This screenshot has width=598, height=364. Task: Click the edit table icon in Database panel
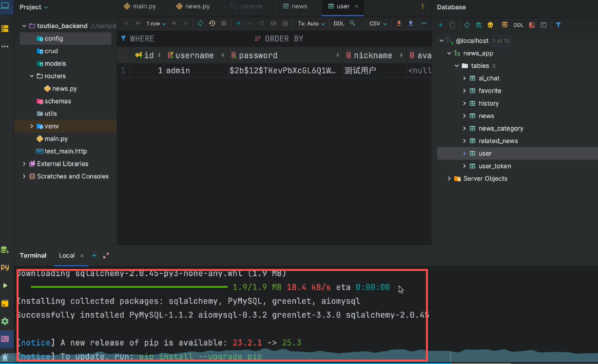point(505,25)
